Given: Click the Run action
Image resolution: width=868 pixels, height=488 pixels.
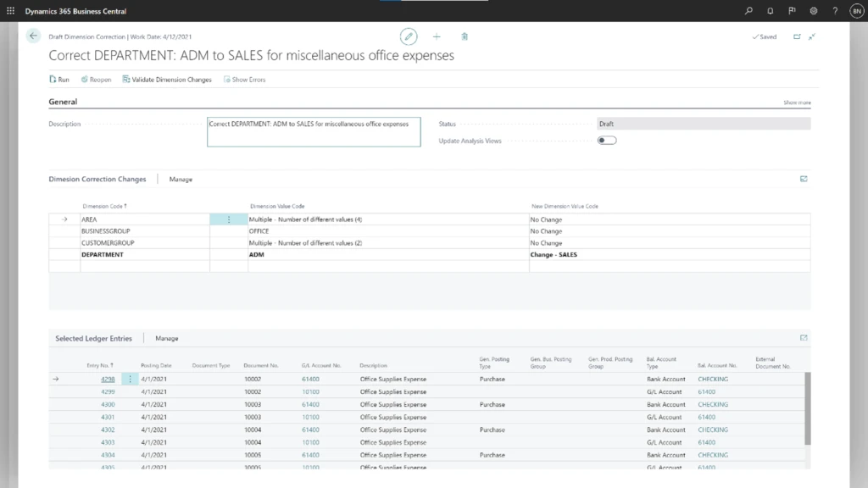Looking at the screenshot, I should [x=59, y=80].
